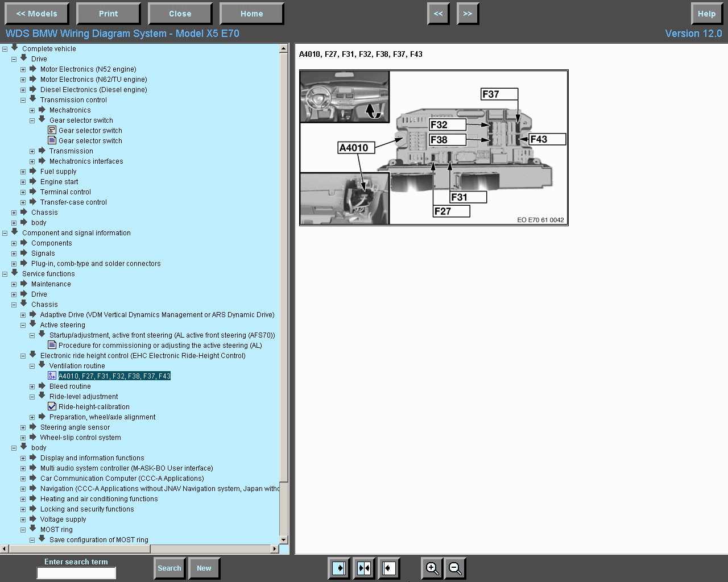Screen dimensions: 728x582
Task: Expand the Plug-in, comb-type and solder connectors node
Action: 14,264
